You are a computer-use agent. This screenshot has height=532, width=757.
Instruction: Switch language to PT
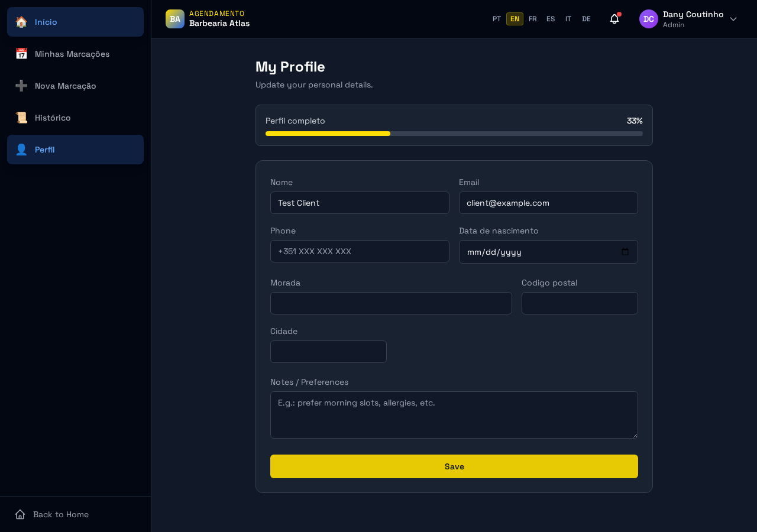[497, 19]
